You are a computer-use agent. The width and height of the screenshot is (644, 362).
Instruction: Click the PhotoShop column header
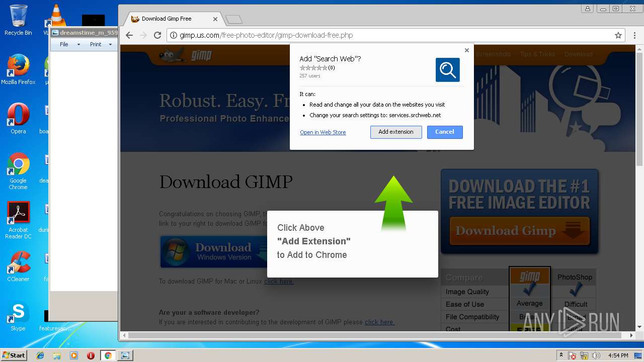[x=575, y=277]
